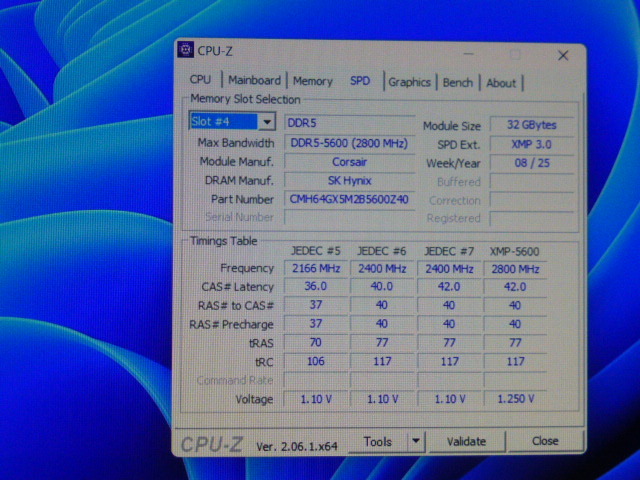Screen dimensions: 640x480
Task: Click the Ver. 2.06.1.x64 version text
Action: (x=297, y=447)
